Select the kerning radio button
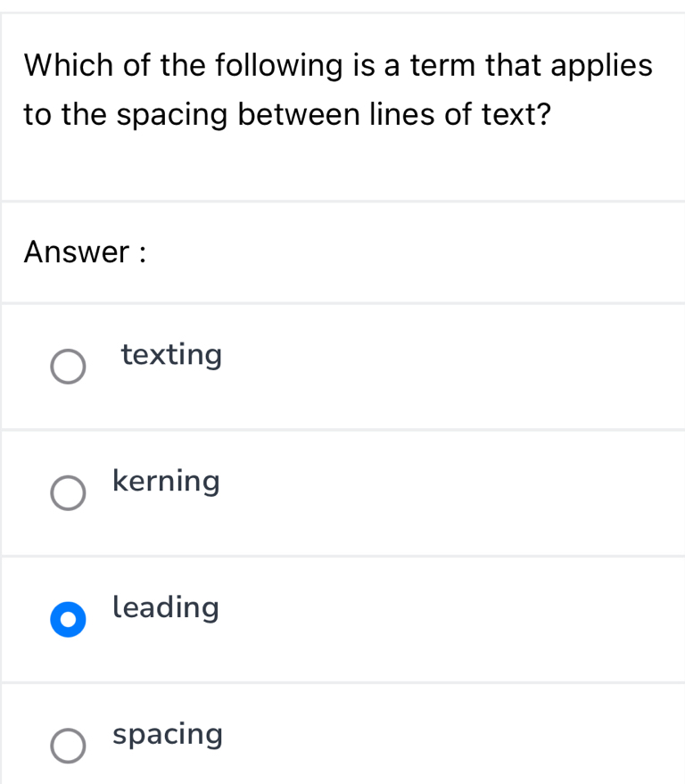 (68, 492)
